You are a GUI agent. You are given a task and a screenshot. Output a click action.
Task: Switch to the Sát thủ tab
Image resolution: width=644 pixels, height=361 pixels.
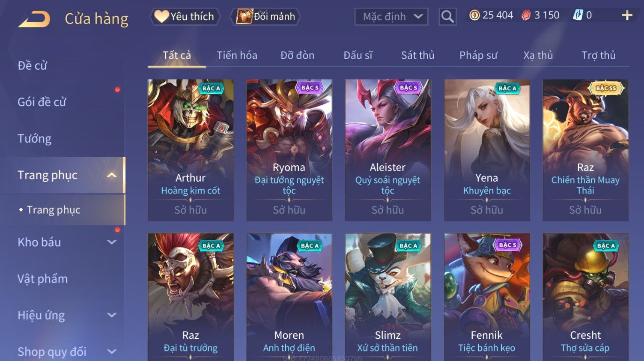coord(417,55)
